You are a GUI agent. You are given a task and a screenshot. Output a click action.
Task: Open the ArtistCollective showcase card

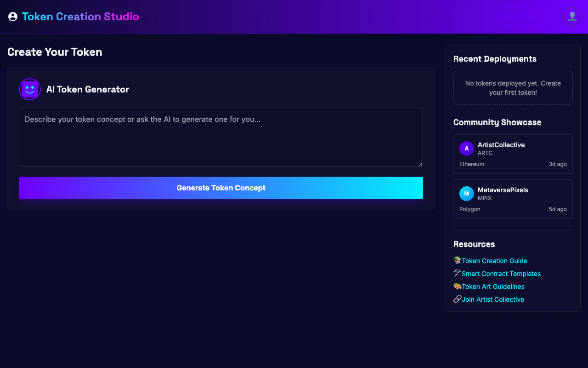[513, 154]
